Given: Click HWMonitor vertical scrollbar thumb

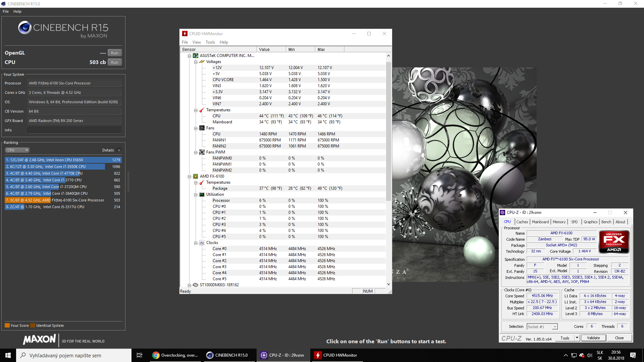Looking at the screenshot, I should point(388,131).
